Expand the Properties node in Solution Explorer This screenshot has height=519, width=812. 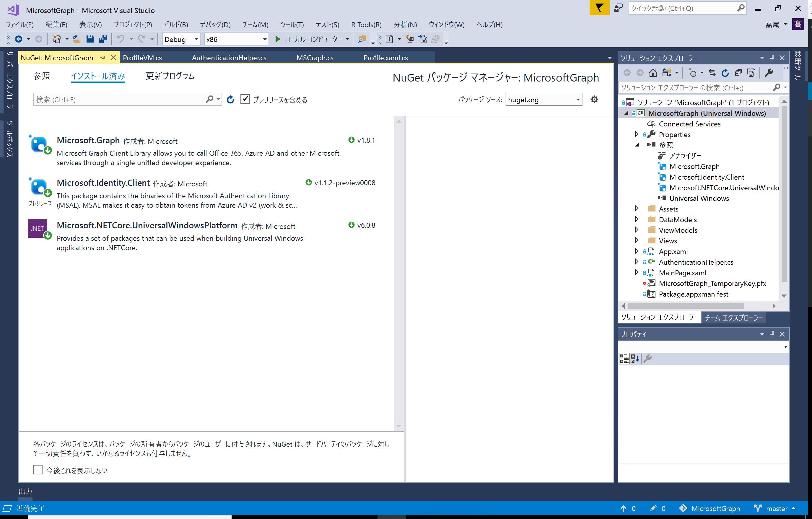[637, 134]
